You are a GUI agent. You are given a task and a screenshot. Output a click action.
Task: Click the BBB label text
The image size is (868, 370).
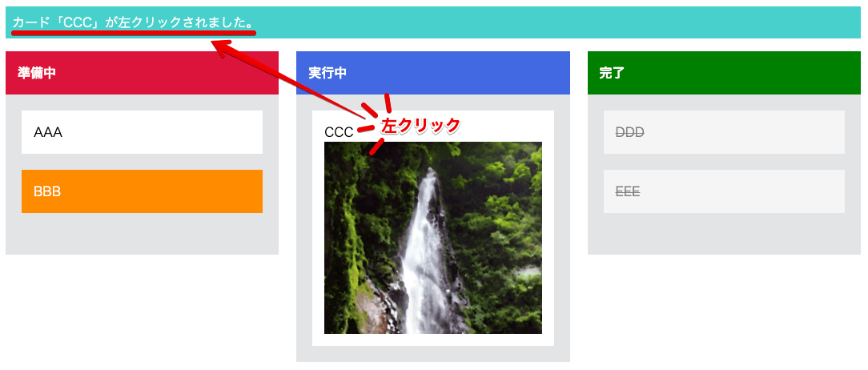[x=47, y=191]
